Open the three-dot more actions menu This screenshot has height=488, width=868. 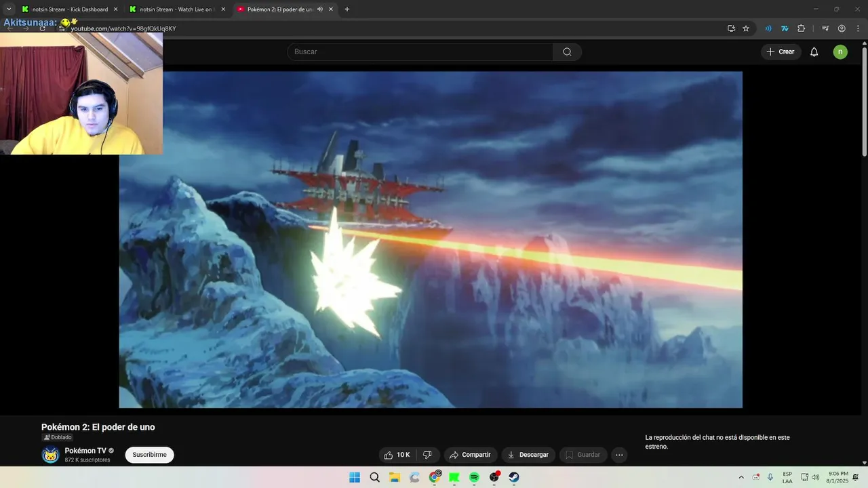tap(619, 455)
